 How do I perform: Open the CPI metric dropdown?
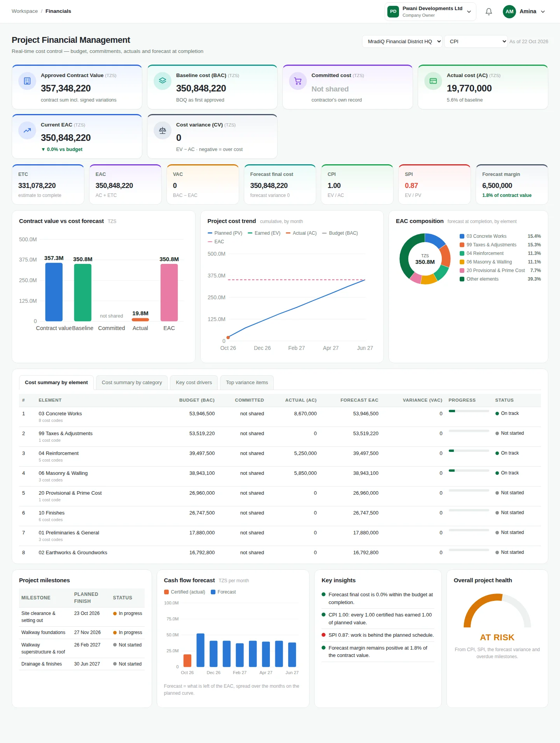coord(476,42)
